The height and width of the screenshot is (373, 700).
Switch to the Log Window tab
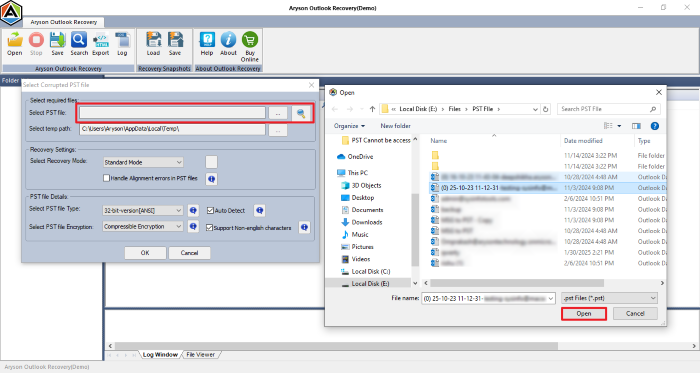coord(160,354)
